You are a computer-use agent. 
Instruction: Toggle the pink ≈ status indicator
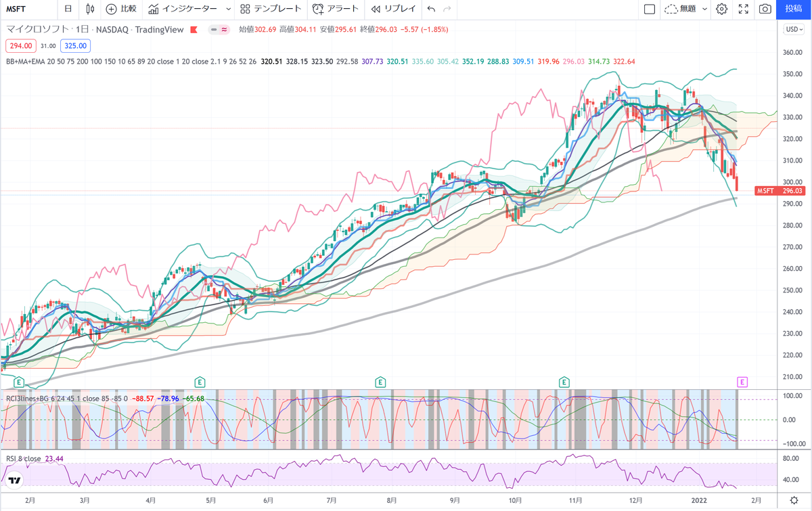point(225,30)
